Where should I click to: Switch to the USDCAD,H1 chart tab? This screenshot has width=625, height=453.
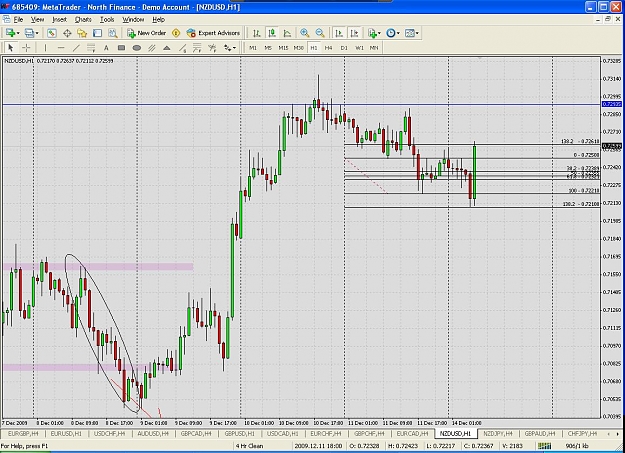[283, 433]
